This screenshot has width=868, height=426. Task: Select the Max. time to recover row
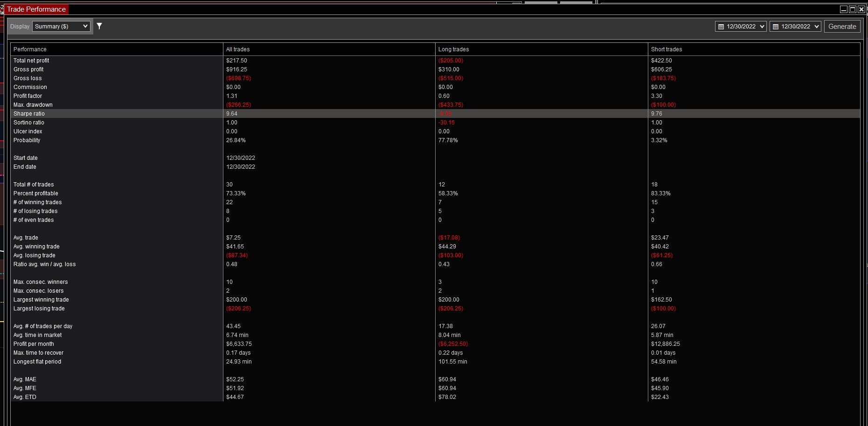coord(435,353)
